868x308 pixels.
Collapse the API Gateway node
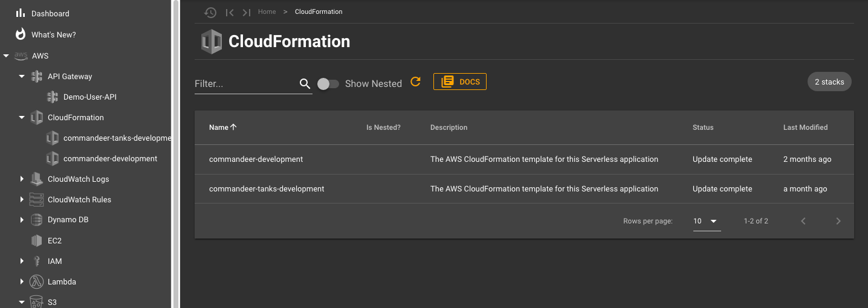pyautogui.click(x=22, y=76)
